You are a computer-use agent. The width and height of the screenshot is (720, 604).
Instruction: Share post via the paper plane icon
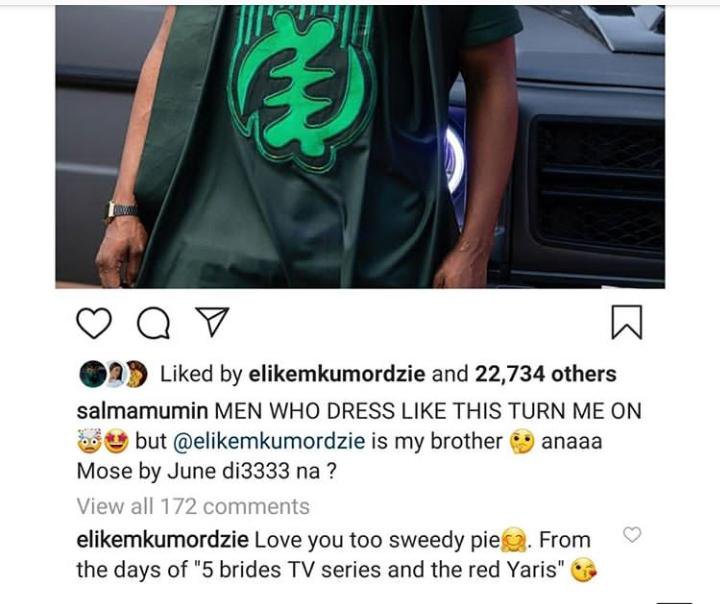[x=212, y=322]
